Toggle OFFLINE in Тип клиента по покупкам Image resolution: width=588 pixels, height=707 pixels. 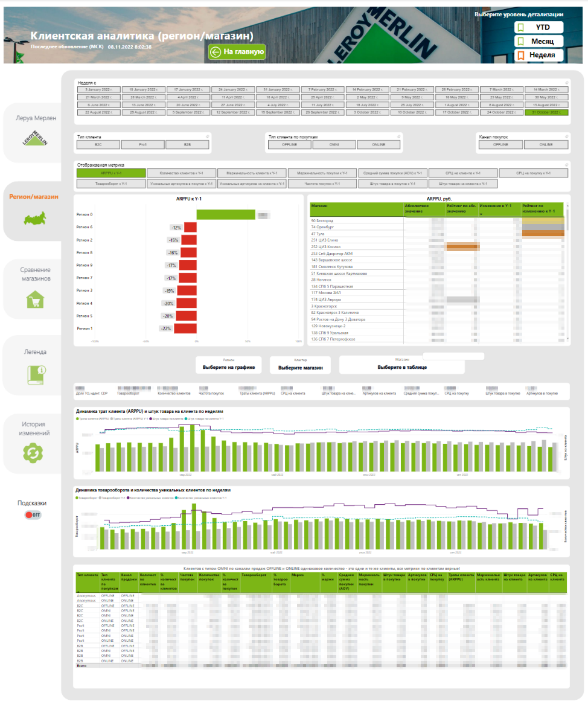290,145
